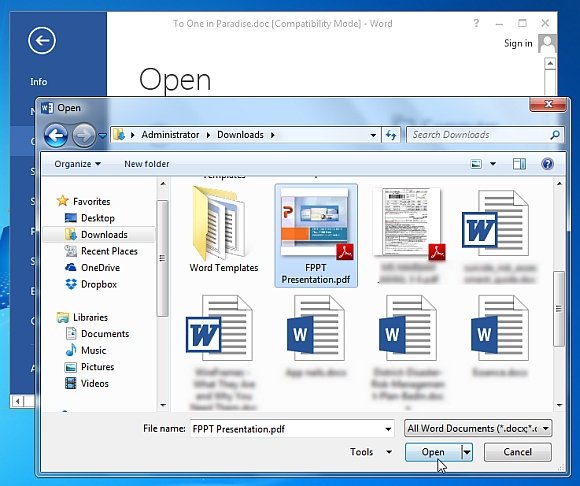This screenshot has width=580, height=486.
Task: Select Administrator in the address path
Action: point(170,135)
